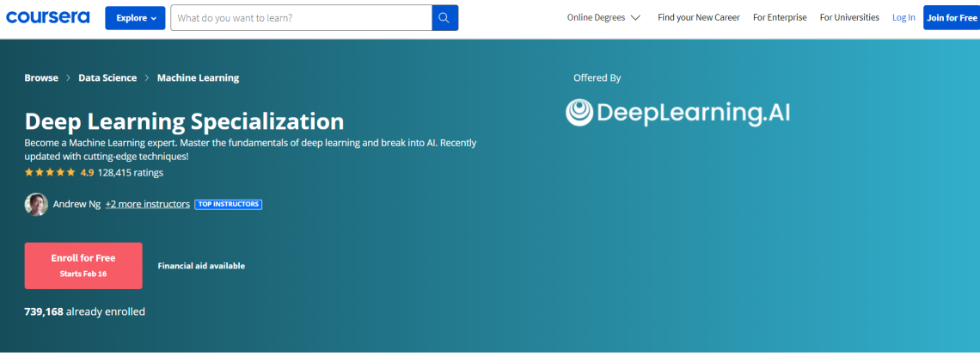Image resolution: width=980 pixels, height=364 pixels.
Task: Click the five-star rating icons
Action: click(50, 172)
